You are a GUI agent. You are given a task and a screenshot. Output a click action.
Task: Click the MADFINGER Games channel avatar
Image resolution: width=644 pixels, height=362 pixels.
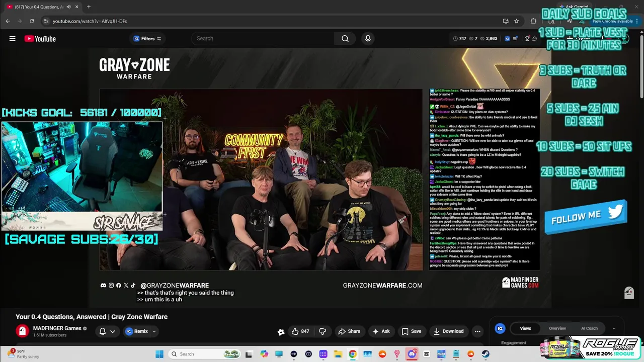pyautogui.click(x=22, y=331)
